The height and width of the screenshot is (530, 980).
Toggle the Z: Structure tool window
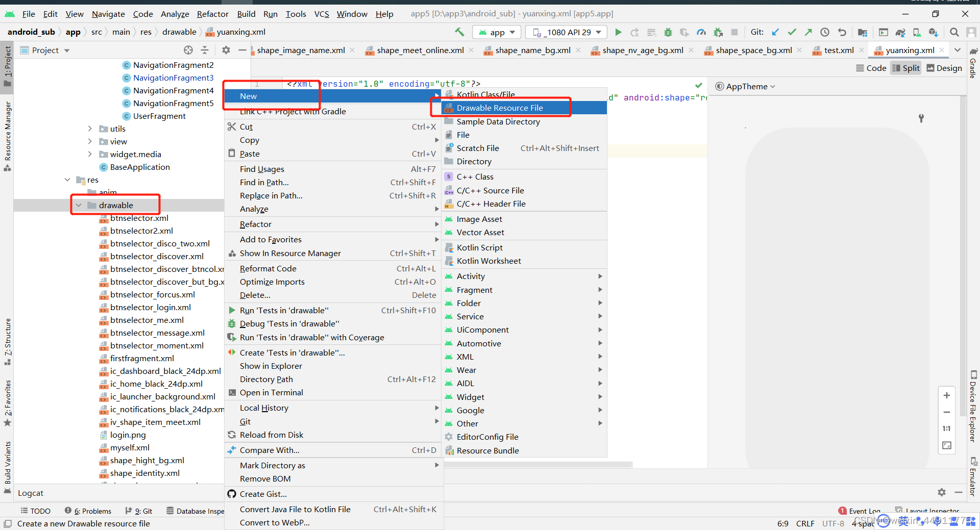point(7,341)
